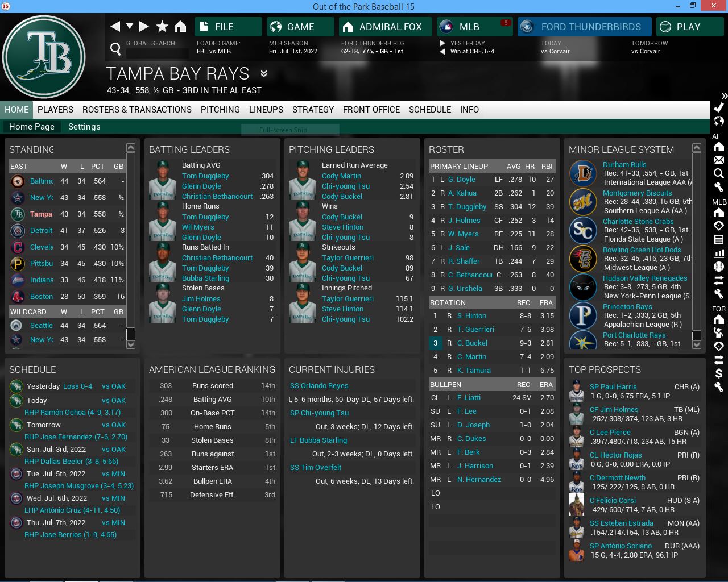Click the FOR player figure icon in sidebar
The image size is (728, 582).
point(719,332)
